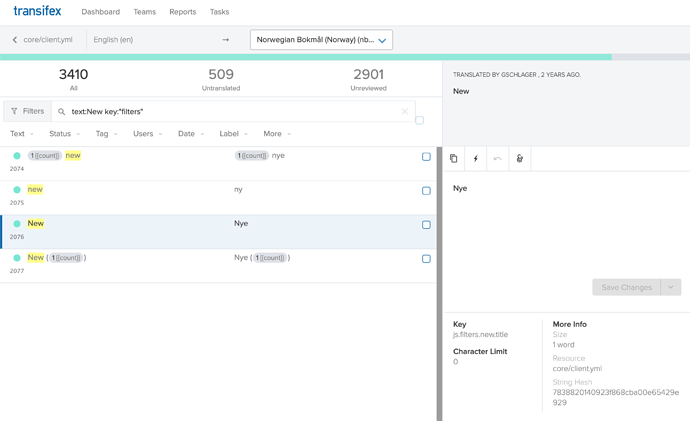This screenshot has width=690, height=421.
Task: Expand the Users filter dropdown
Action: [x=148, y=134]
